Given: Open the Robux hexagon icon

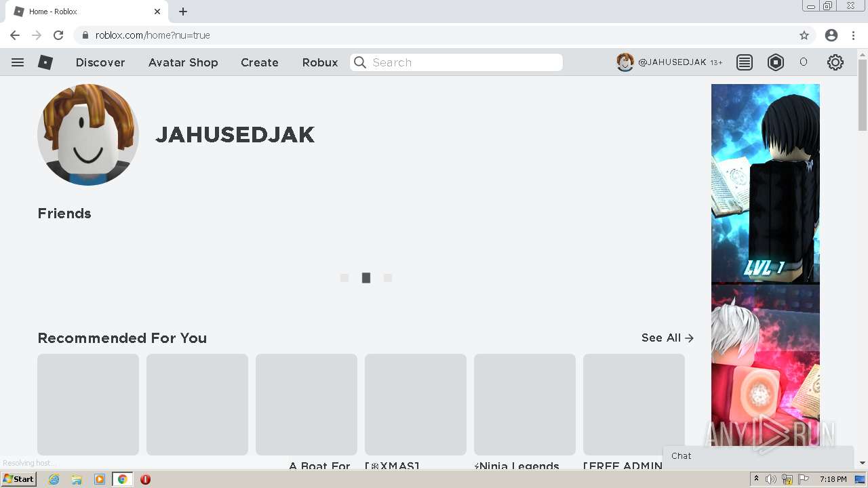Looking at the screenshot, I should click(776, 62).
